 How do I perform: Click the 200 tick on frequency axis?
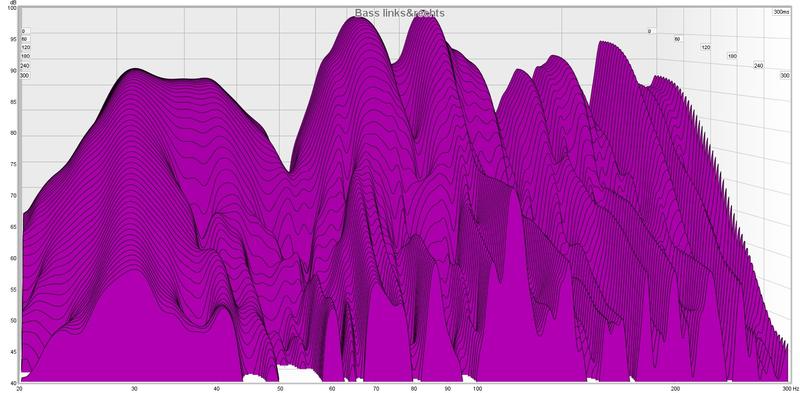[x=675, y=389]
